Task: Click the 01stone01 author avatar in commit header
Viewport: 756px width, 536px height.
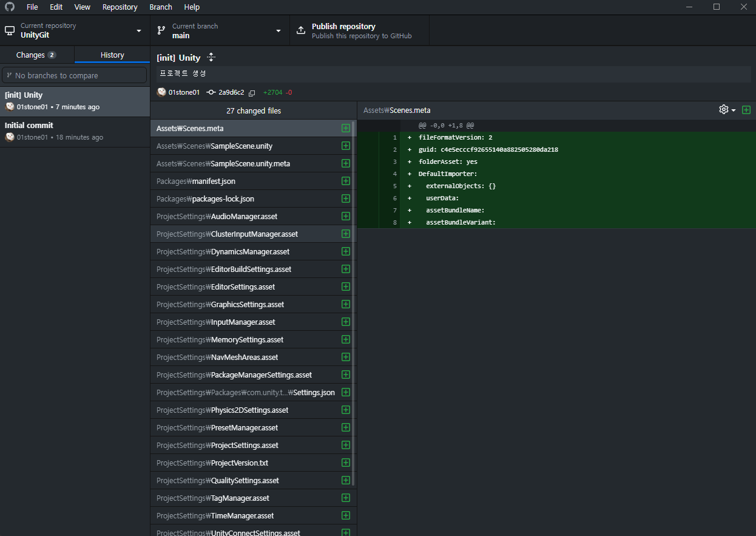Action: [161, 92]
